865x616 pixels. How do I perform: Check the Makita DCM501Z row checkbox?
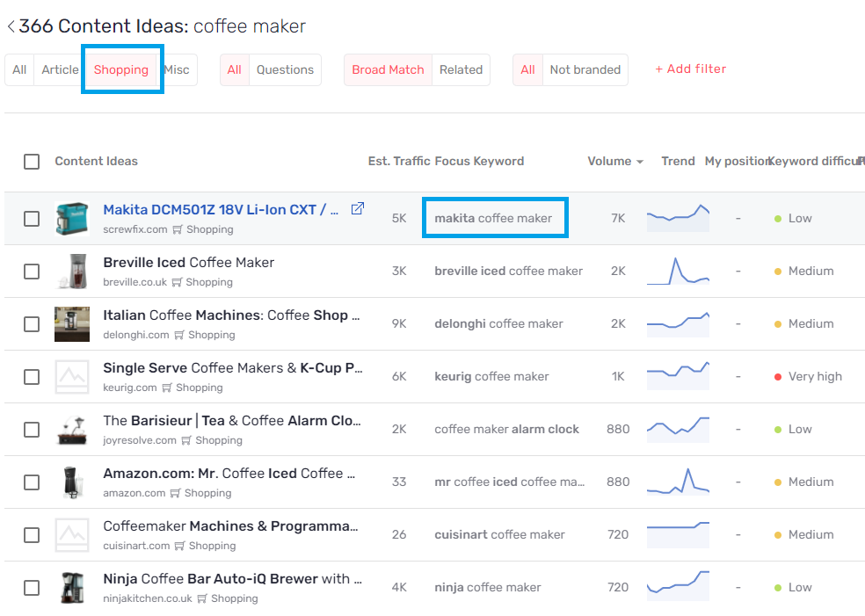point(32,219)
